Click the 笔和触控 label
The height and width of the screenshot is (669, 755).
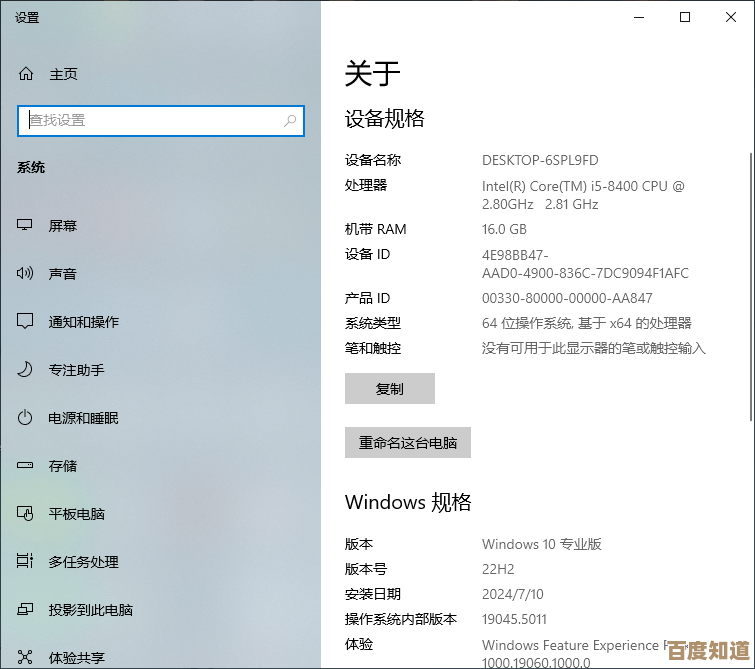coord(373,348)
